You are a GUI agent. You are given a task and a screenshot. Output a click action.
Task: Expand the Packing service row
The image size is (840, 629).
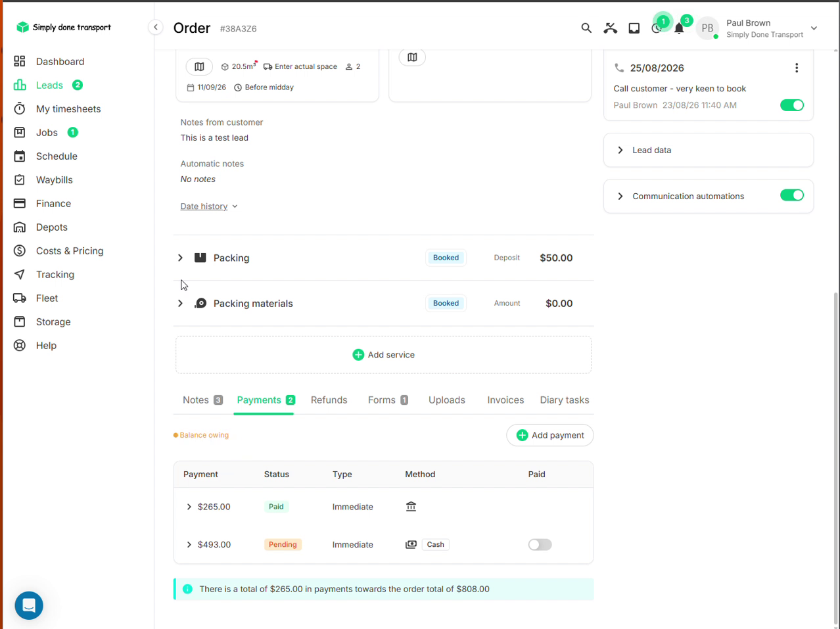click(x=180, y=258)
